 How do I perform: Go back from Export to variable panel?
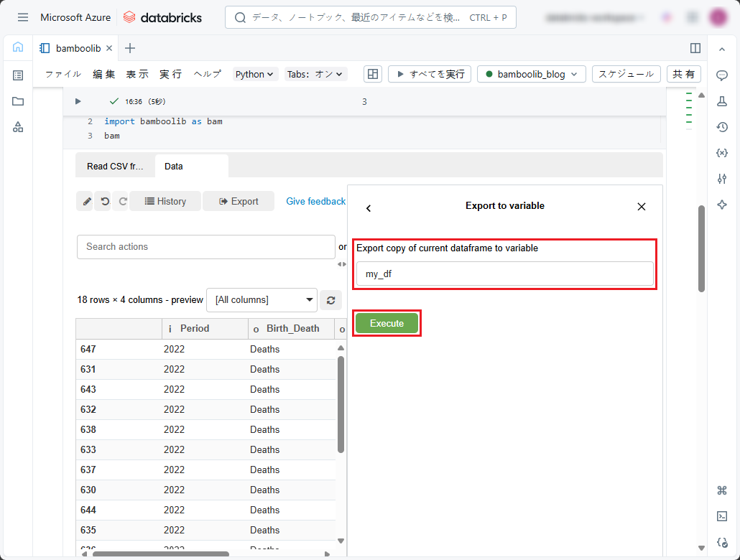pyautogui.click(x=369, y=208)
